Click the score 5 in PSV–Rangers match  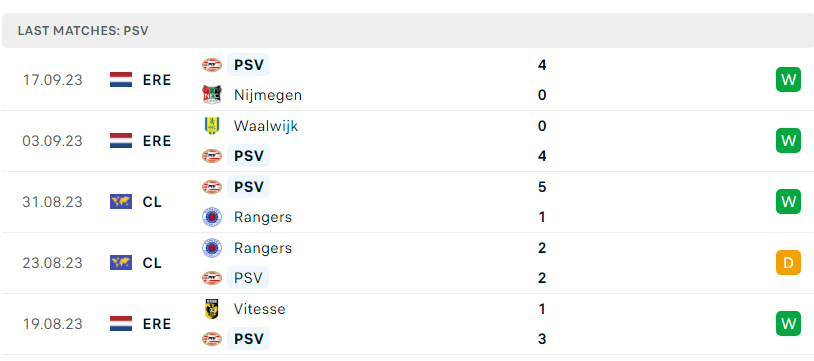[x=542, y=187]
